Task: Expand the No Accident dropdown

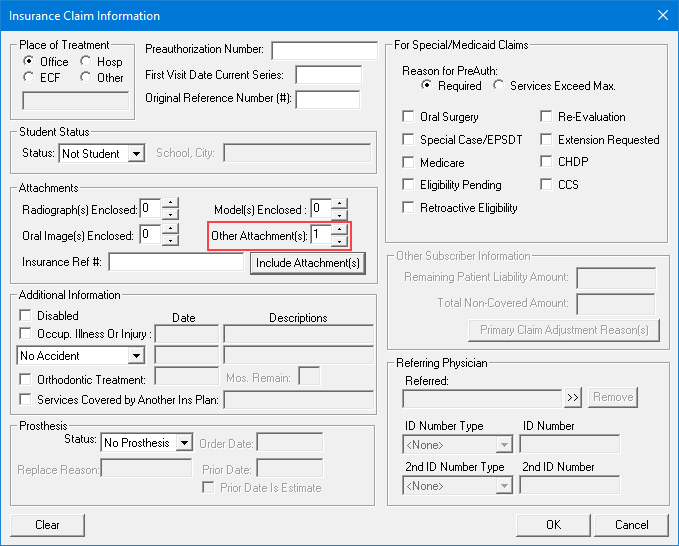Action: [x=136, y=355]
